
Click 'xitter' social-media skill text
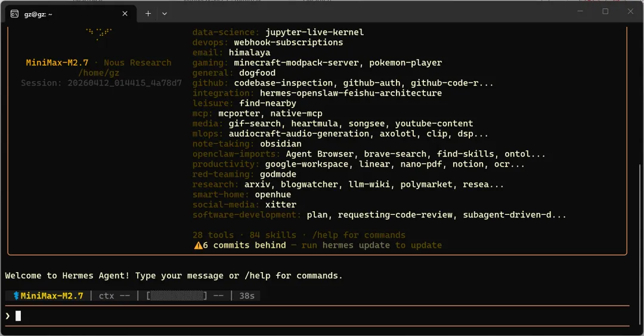[280, 204]
